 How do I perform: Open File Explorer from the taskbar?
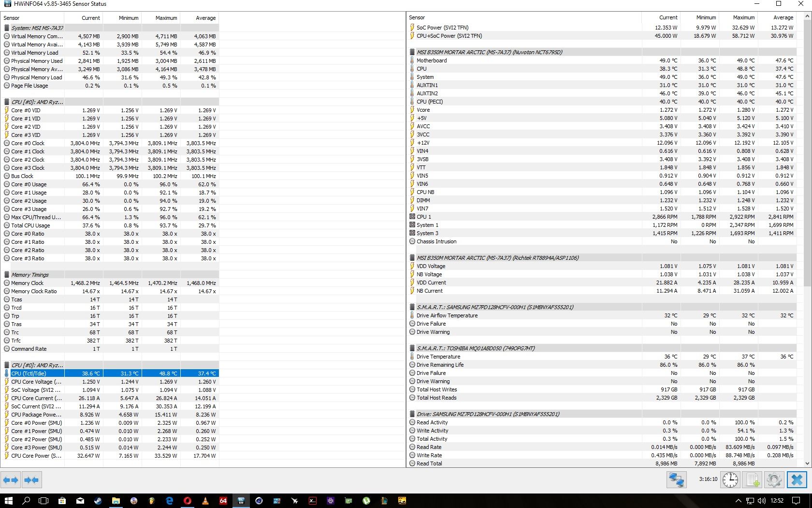point(116,501)
